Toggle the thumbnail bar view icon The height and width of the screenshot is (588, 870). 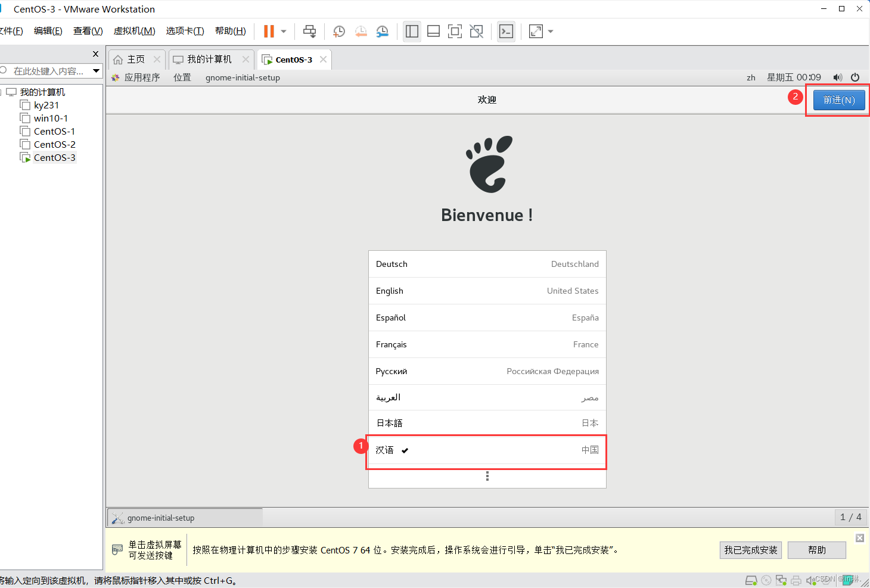[x=434, y=32]
